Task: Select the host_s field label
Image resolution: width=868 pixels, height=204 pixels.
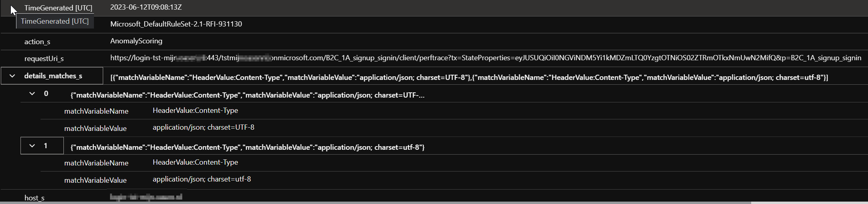Action: 35,198
